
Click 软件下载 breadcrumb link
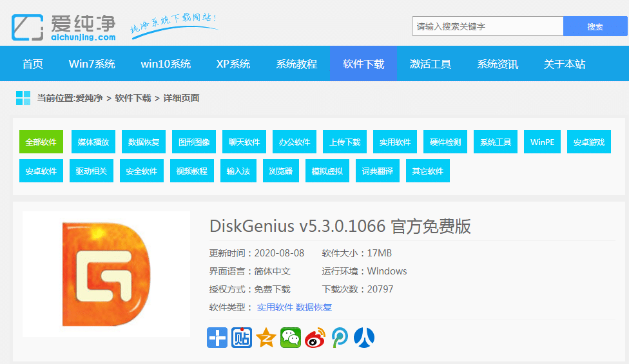coord(133,98)
